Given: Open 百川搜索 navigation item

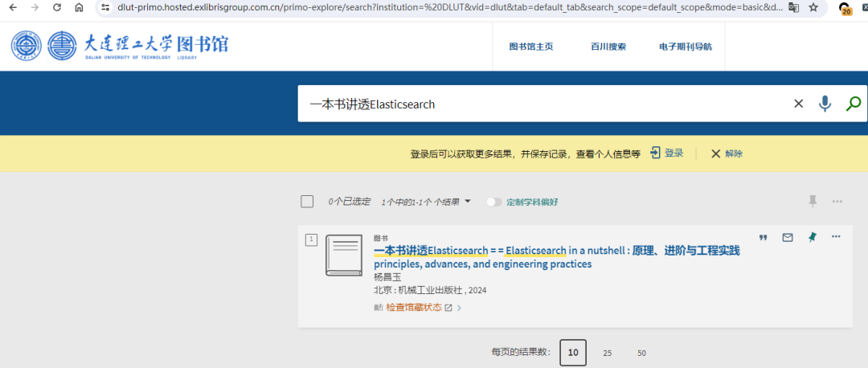Looking at the screenshot, I should coord(608,47).
